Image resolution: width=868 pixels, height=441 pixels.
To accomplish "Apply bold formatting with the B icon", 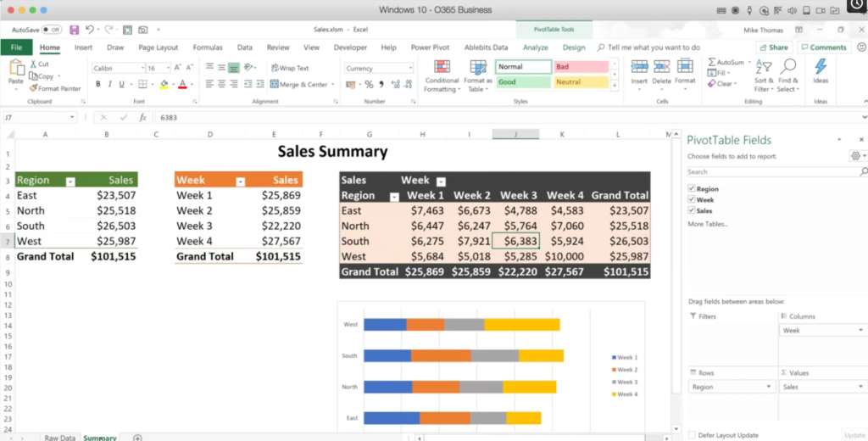I will tap(98, 84).
